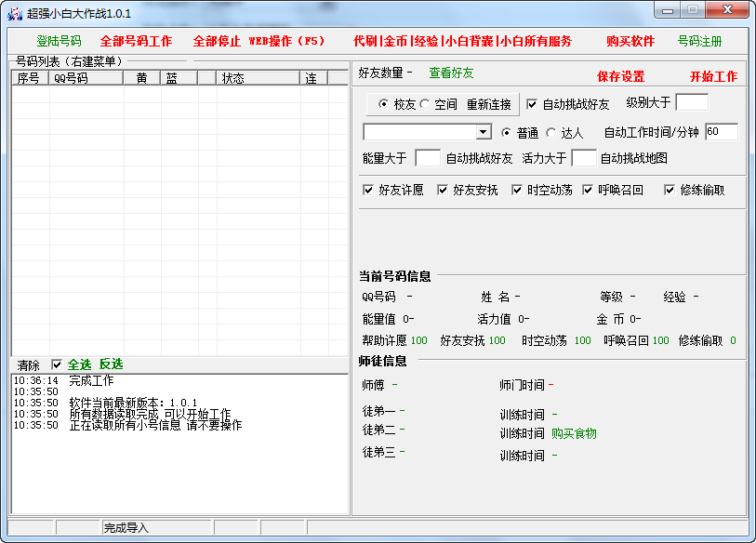Screen dimensions: 756x543
Task: Select the 达人 mode radio button
Action: tap(550, 133)
